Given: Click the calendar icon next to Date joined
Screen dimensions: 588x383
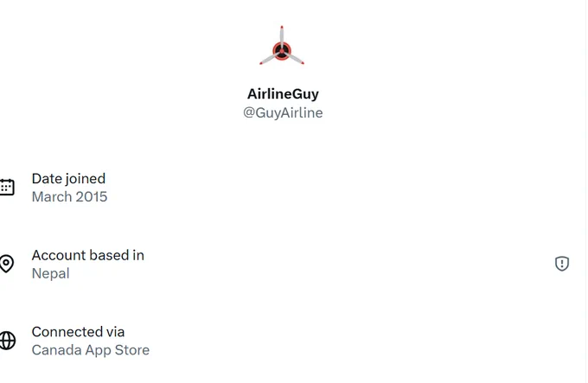Looking at the screenshot, I should click(x=7, y=187).
